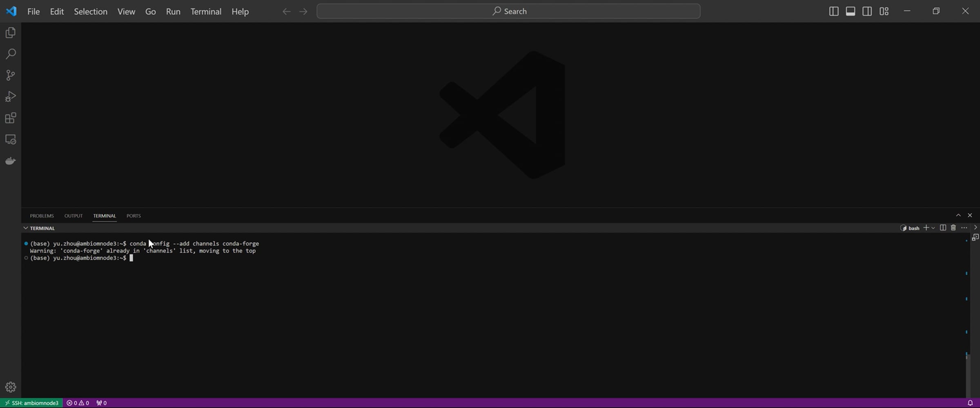Toggle the bottom panel layout button
The height and width of the screenshot is (408, 980).
tap(851, 11)
